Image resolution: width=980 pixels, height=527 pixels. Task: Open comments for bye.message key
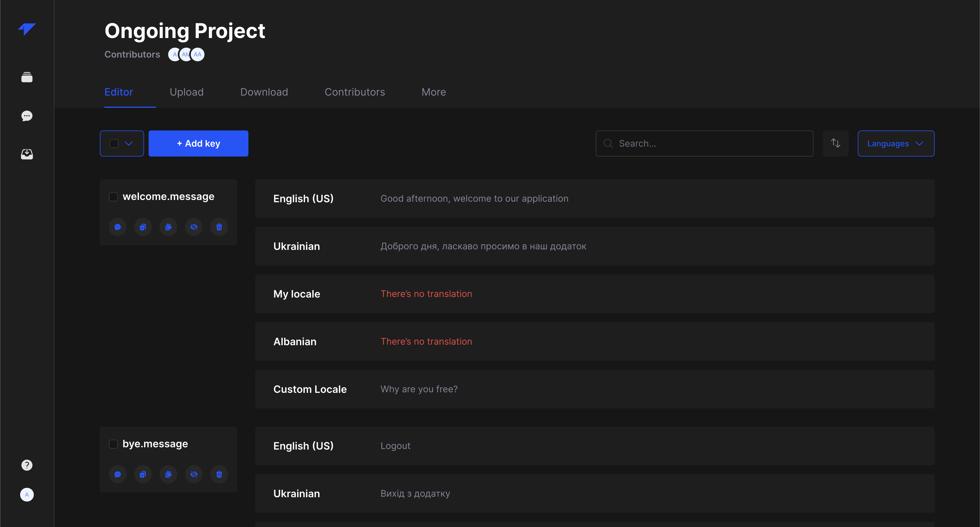point(118,475)
